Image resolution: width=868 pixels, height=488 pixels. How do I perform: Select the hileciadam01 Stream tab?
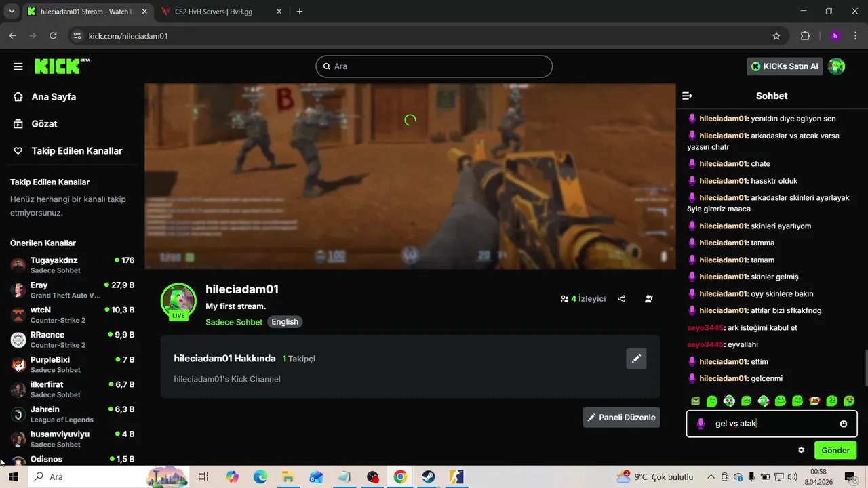pos(87,12)
